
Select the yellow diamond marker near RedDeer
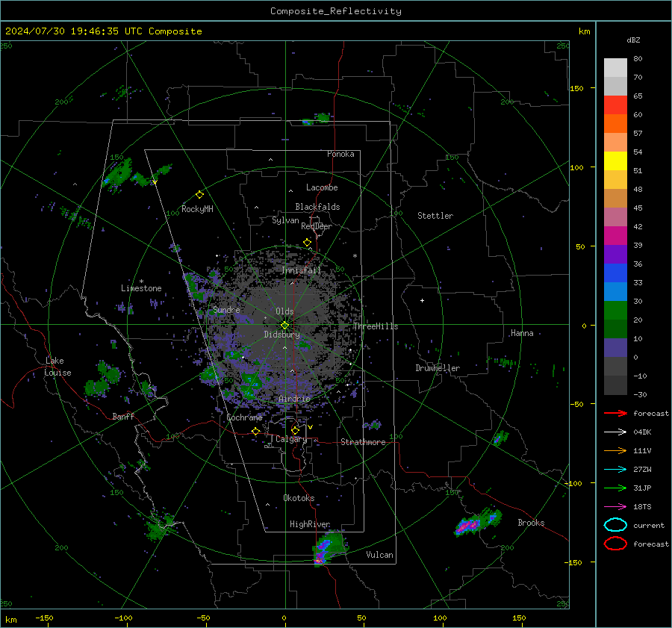coord(307,243)
